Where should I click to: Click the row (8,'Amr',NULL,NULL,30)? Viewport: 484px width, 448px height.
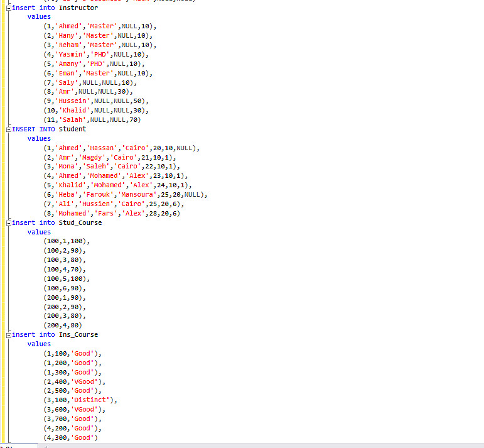tap(88, 92)
